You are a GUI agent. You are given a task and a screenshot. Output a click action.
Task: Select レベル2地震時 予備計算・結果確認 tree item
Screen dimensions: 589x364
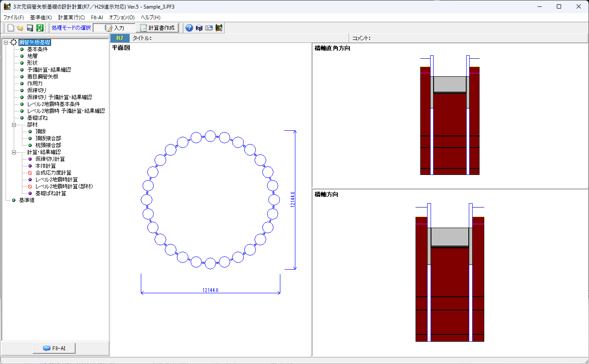[x=66, y=111]
